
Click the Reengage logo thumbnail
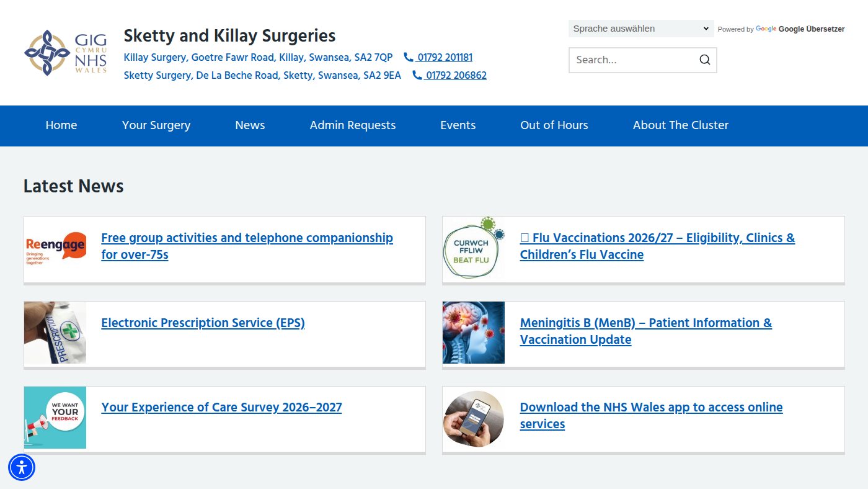(x=55, y=248)
